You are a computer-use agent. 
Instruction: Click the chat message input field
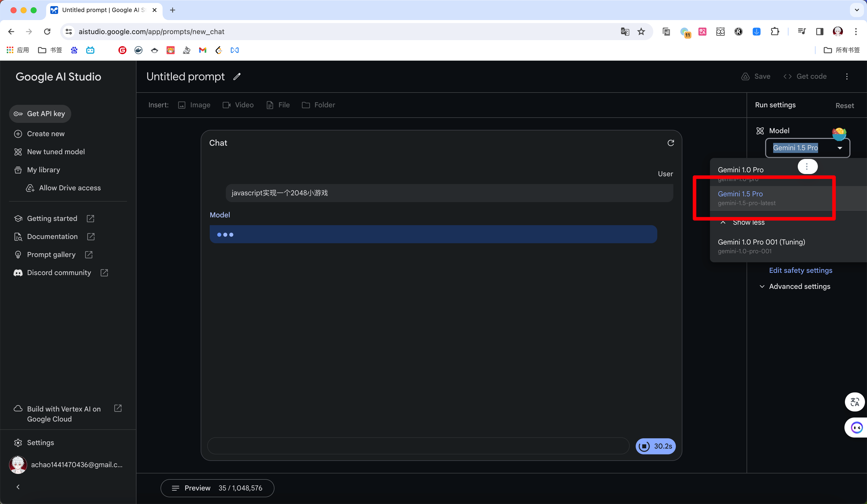pyautogui.click(x=418, y=446)
